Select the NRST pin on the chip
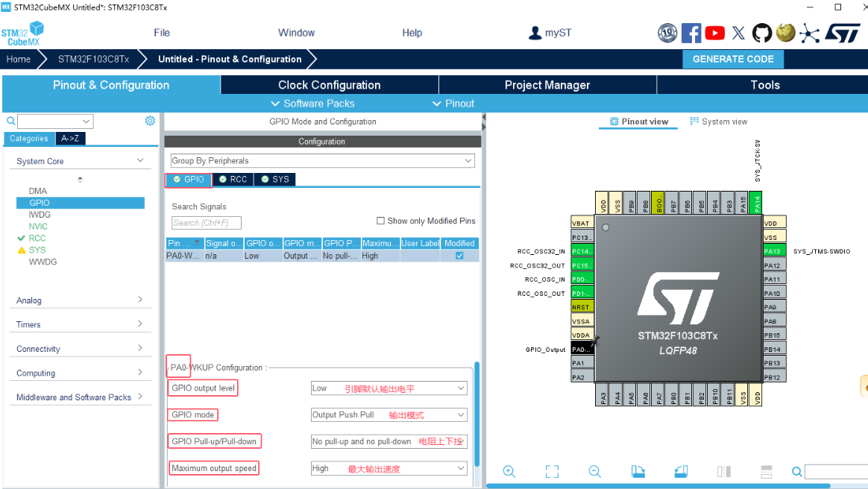The image size is (868, 489). (582, 307)
